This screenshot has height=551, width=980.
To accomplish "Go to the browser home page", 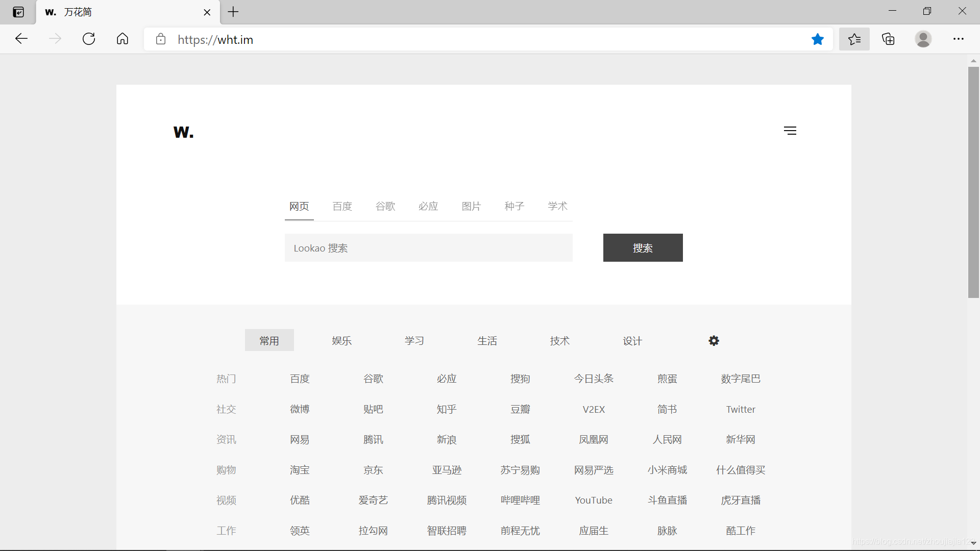I will coord(122,39).
